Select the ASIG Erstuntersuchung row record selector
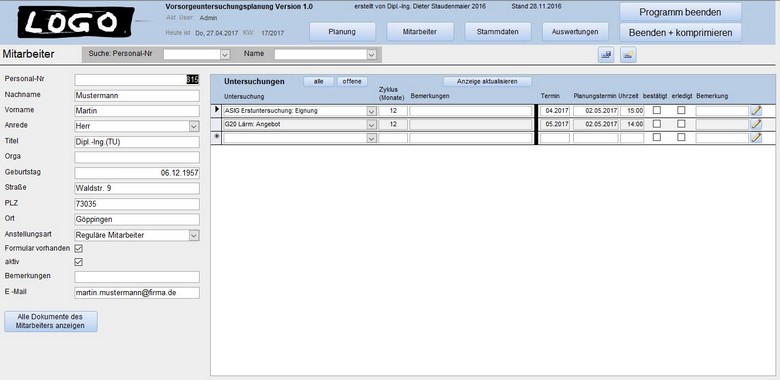Screen dimensions: 780x380 [216, 110]
